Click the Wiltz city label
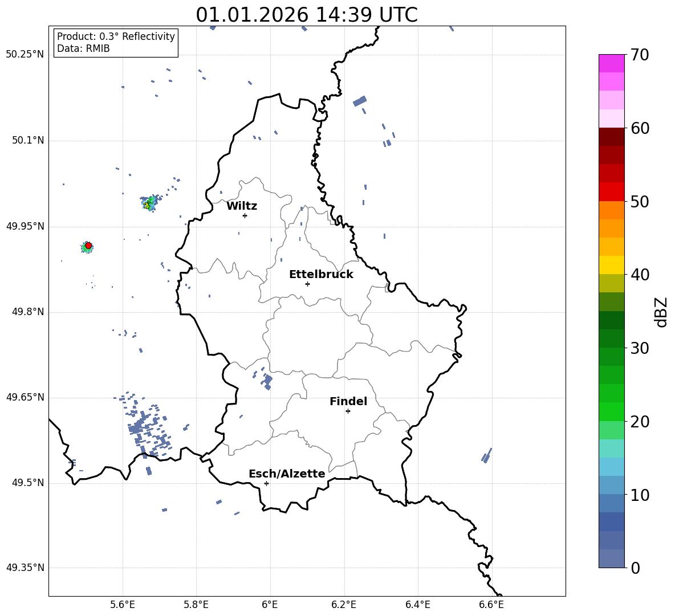Image resolution: width=675 pixels, height=616 pixels. (x=242, y=206)
